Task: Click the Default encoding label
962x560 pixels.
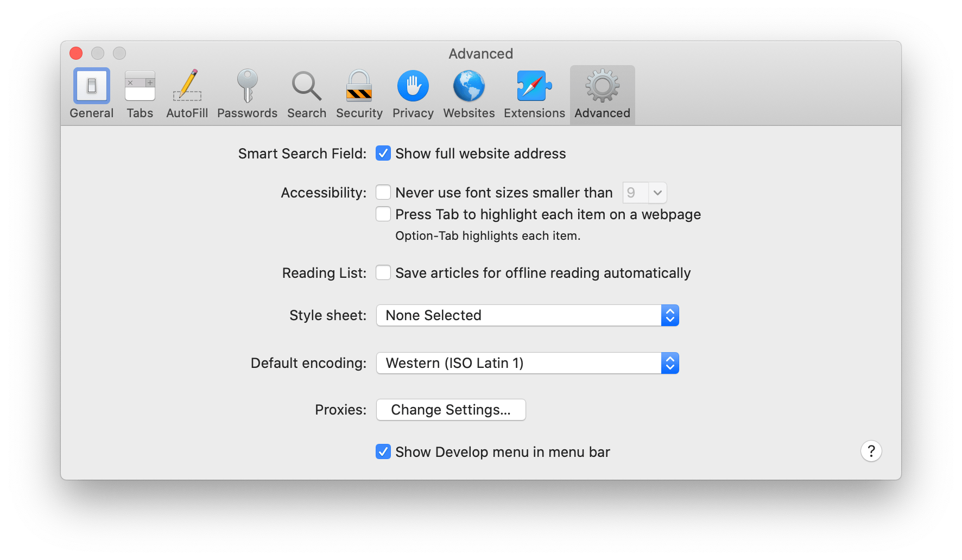Action: [309, 363]
